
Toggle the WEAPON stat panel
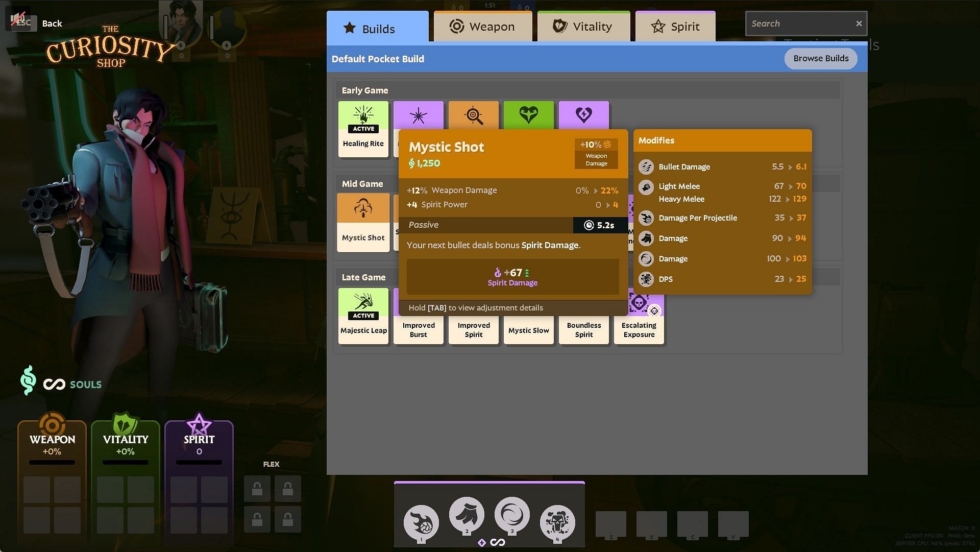(x=52, y=441)
